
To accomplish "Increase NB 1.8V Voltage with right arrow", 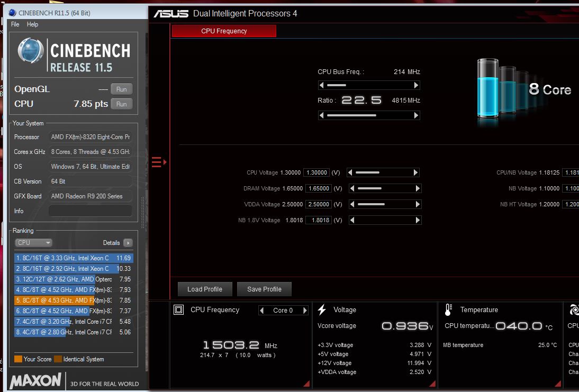I will pyautogui.click(x=418, y=220).
